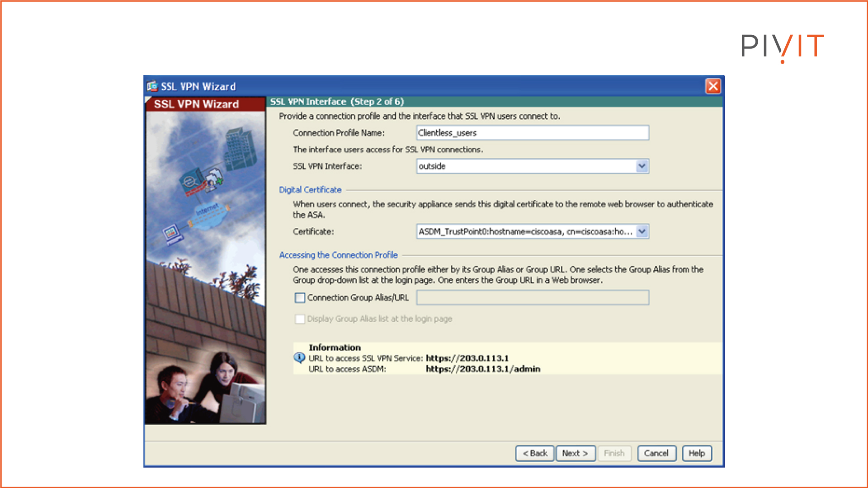
Task: Expand the outside interface selection list
Action: (642, 166)
